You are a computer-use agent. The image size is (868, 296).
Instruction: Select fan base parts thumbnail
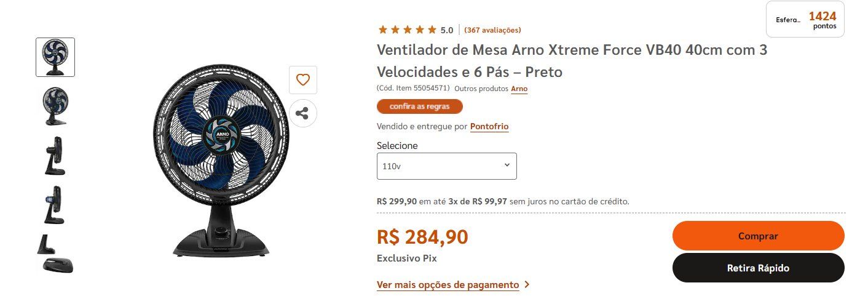(55, 254)
